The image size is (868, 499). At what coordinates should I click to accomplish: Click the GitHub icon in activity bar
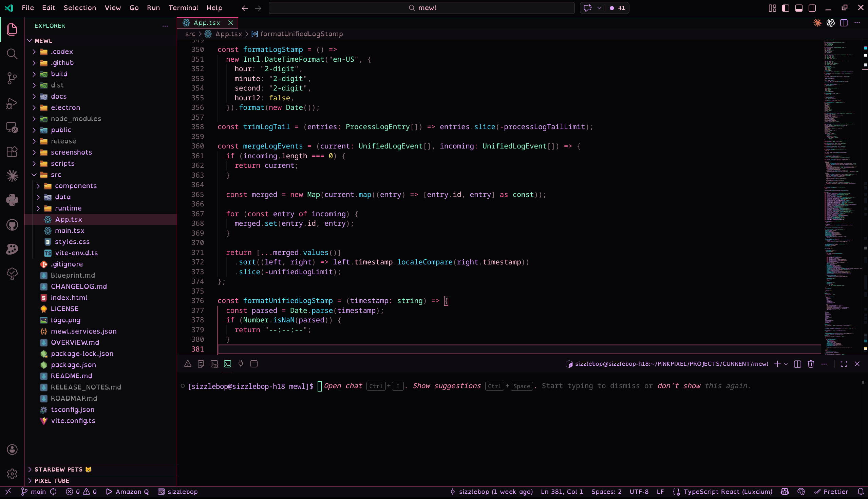point(12,225)
